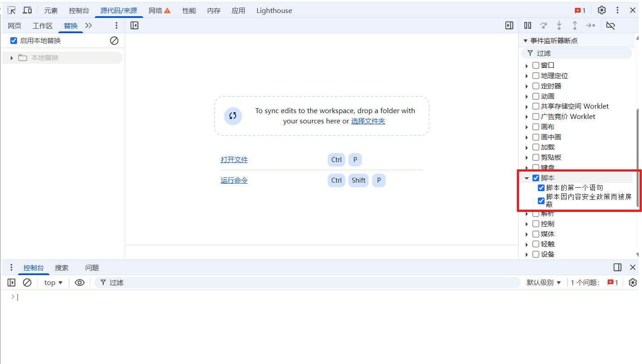This screenshot has height=364, width=642.
Task: Hide the navigator sidebar panel icon
Action: [134, 26]
